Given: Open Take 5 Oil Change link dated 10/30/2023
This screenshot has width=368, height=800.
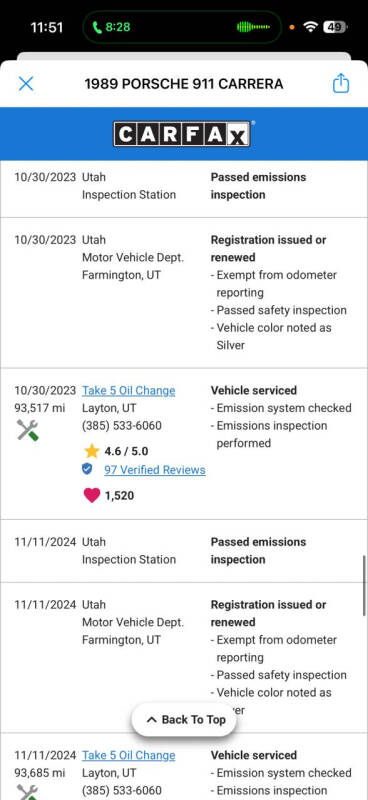Looking at the screenshot, I should tap(129, 391).
